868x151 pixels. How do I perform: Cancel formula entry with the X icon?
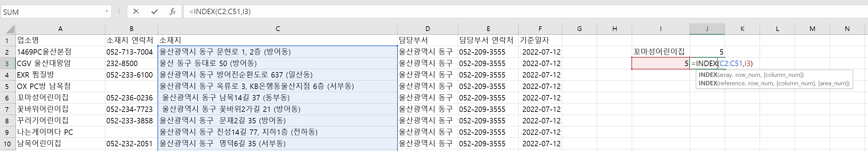click(136, 11)
